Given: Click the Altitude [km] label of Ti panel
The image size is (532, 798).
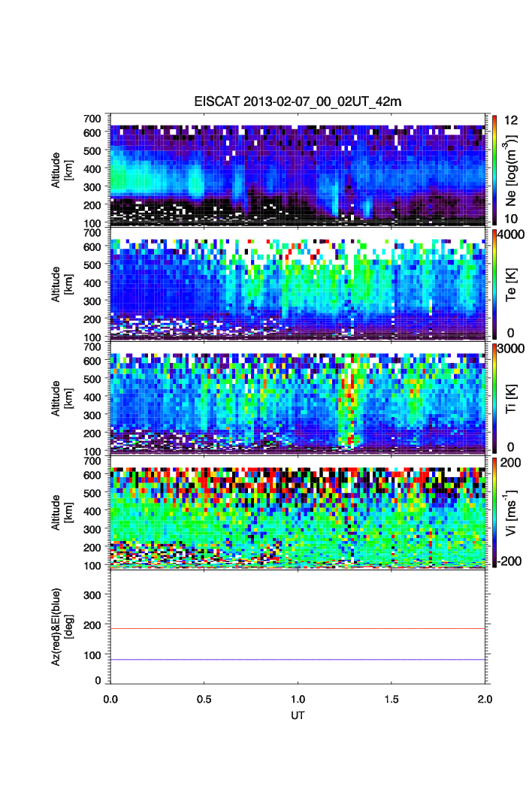Looking at the screenshot, I should point(62,398).
